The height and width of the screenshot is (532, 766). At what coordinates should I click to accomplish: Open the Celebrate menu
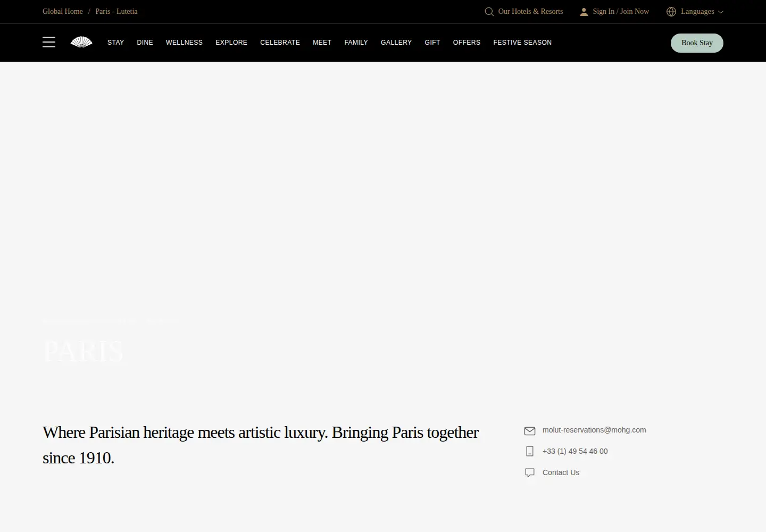(x=280, y=43)
